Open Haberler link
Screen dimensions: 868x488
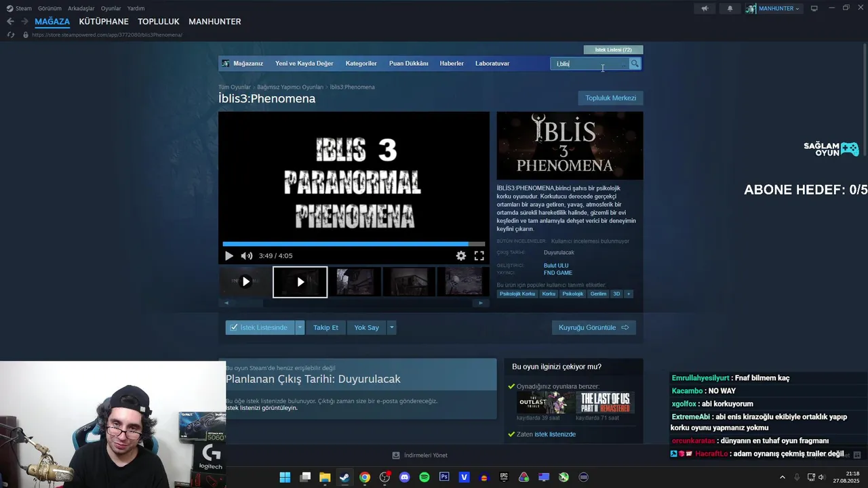[452, 64]
